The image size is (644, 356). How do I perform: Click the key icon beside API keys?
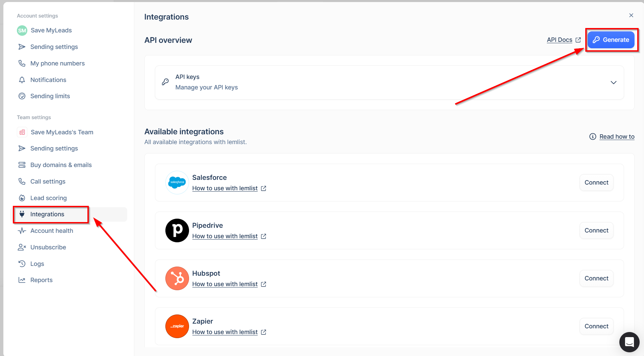[x=165, y=82]
